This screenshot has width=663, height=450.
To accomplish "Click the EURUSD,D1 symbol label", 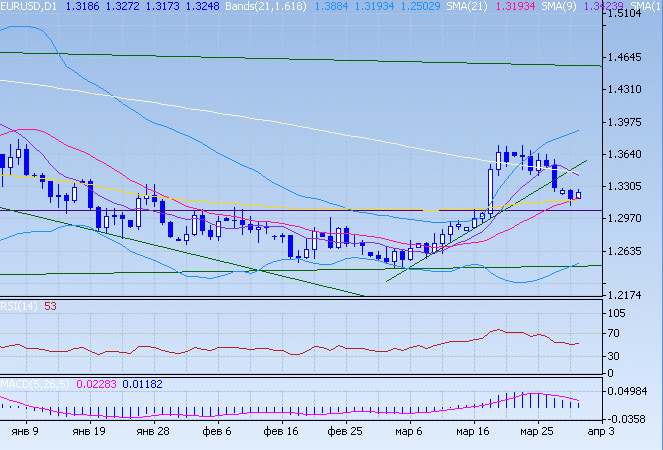I will pos(28,6).
